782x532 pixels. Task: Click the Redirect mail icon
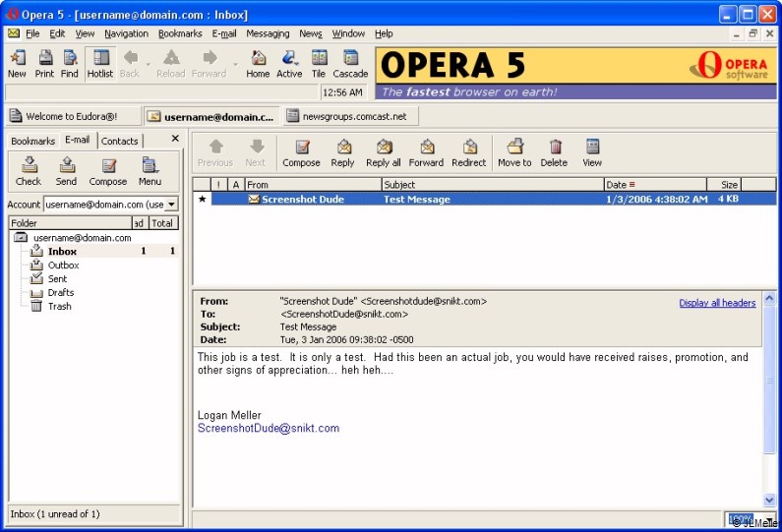point(469,152)
